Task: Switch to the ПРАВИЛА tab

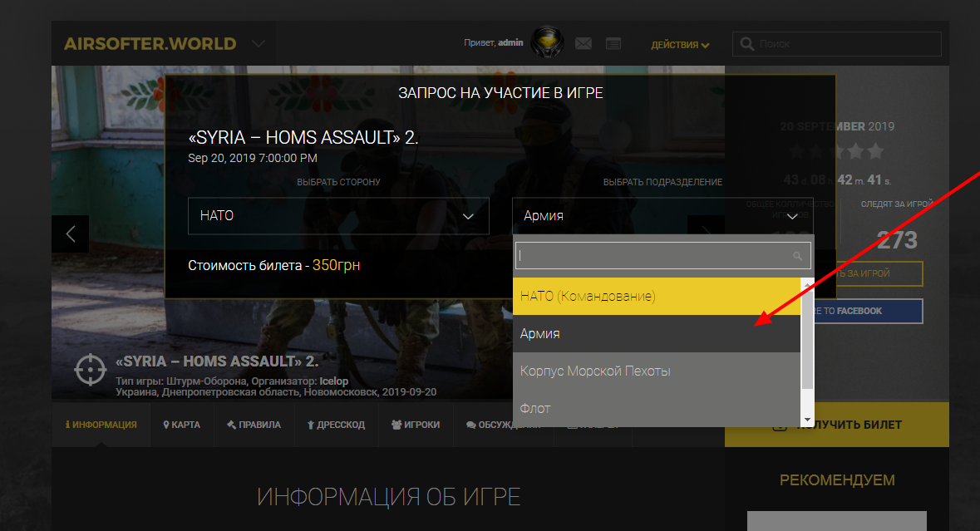Action: click(254, 425)
